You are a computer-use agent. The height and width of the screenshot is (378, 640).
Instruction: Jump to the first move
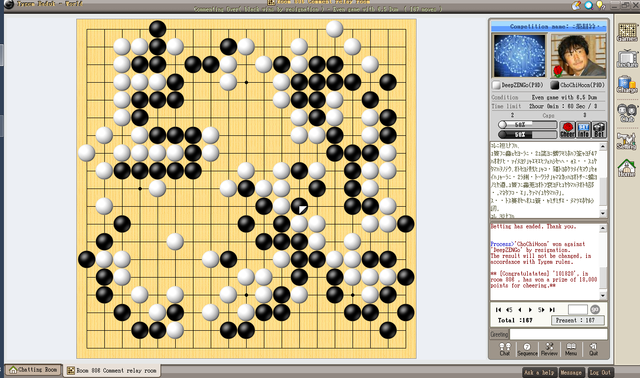498,310
